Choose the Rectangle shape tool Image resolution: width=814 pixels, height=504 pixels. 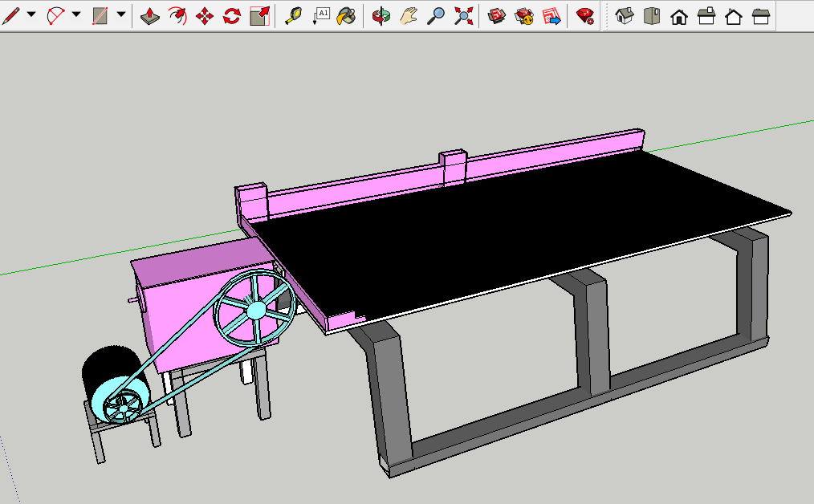pyautogui.click(x=100, y=14)
